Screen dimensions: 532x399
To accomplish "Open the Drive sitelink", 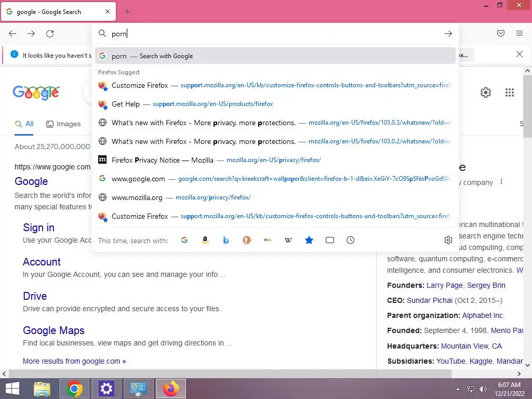I will (35, 296).
